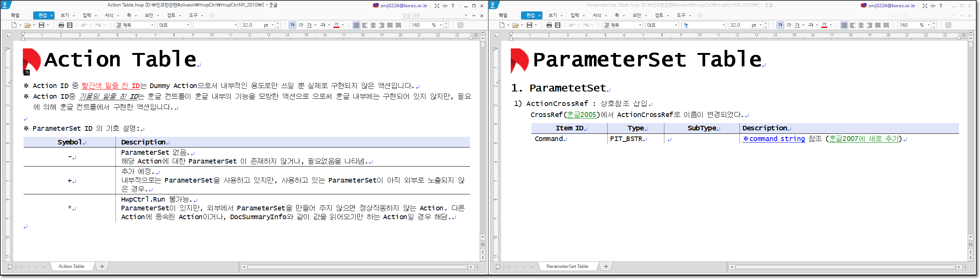Open Print Preview in Action Table window
Image resolution: width=980 pixels, height=279 pixels.
70,25
